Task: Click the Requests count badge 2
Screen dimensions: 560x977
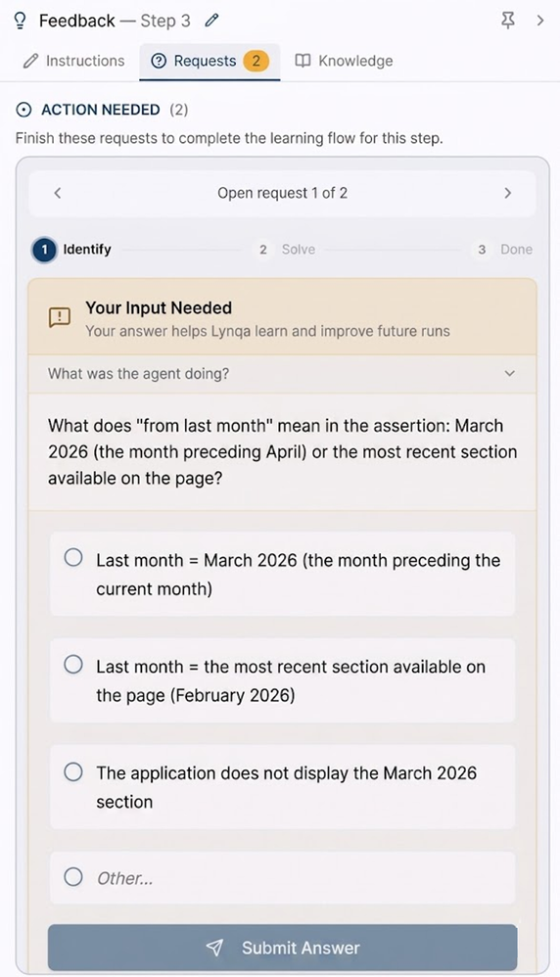Action: click(x=256, y=61)
